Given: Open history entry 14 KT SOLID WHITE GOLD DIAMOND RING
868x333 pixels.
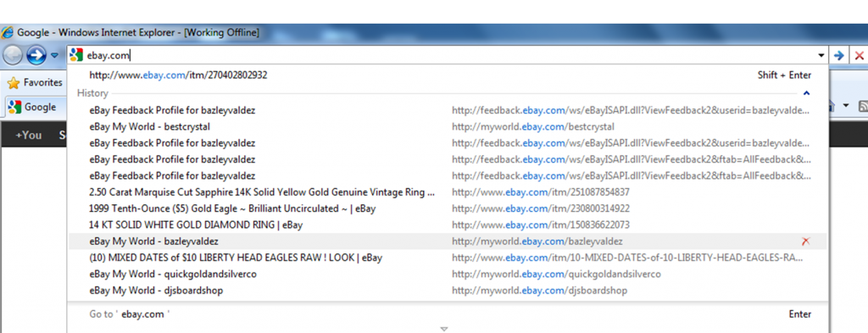Looking at the screenshot, I should (x=448, y=225).
